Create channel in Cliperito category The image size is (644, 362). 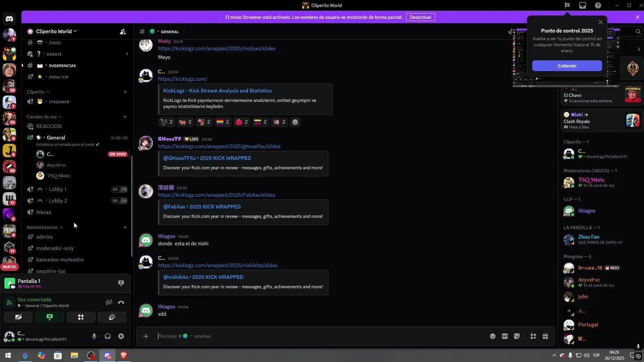click(x=125, y=92)
